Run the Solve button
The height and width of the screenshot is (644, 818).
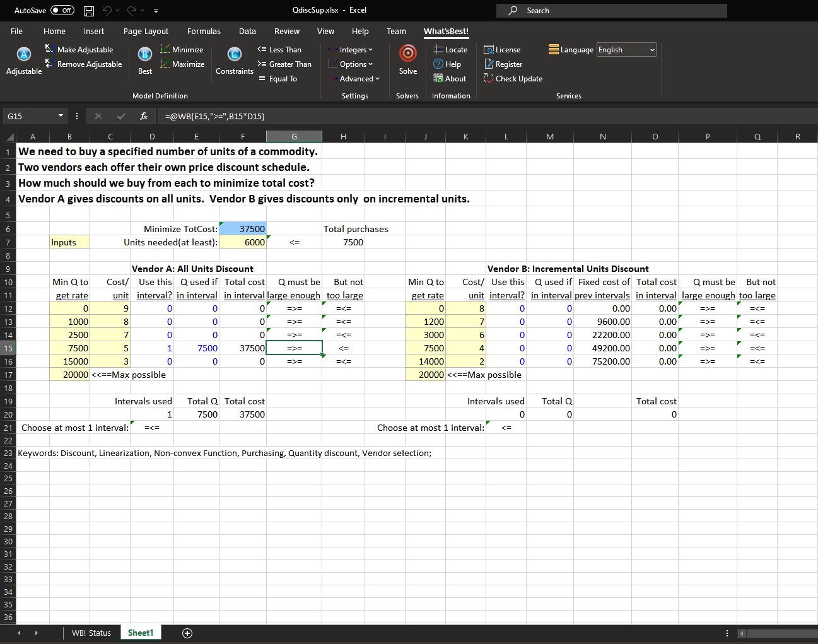tap(407, 56)
